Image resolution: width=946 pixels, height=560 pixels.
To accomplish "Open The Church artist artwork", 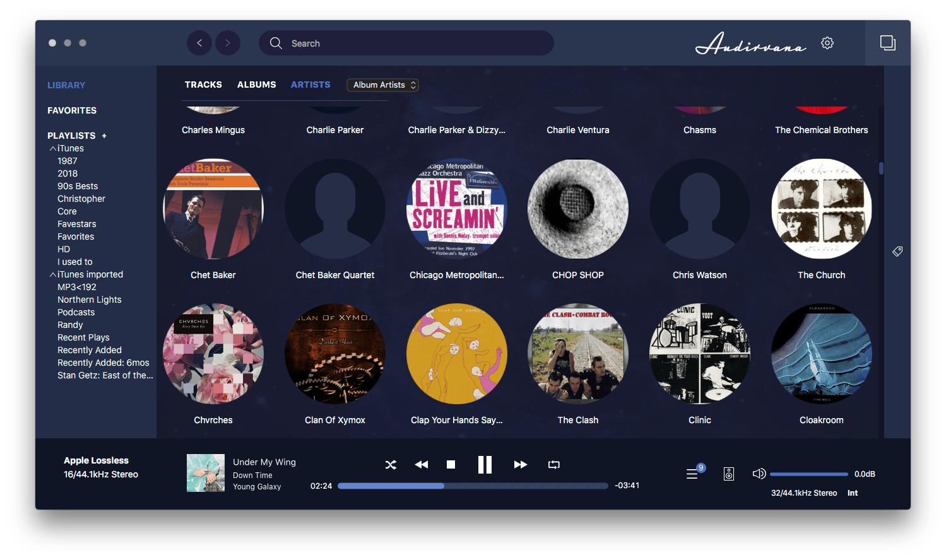I will click(822, 209).
